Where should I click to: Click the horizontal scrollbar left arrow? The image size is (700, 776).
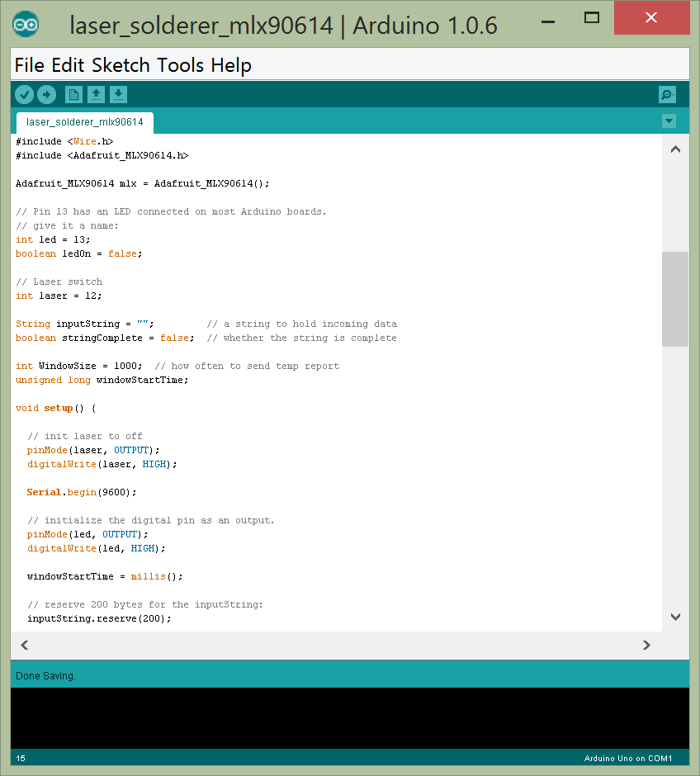25,645
